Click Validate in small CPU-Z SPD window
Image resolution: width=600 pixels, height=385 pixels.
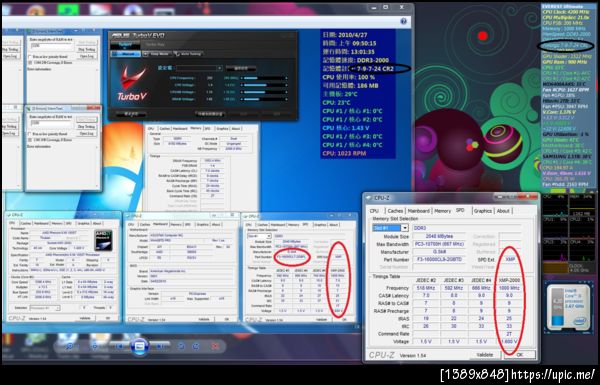click(x=321, y=319)
